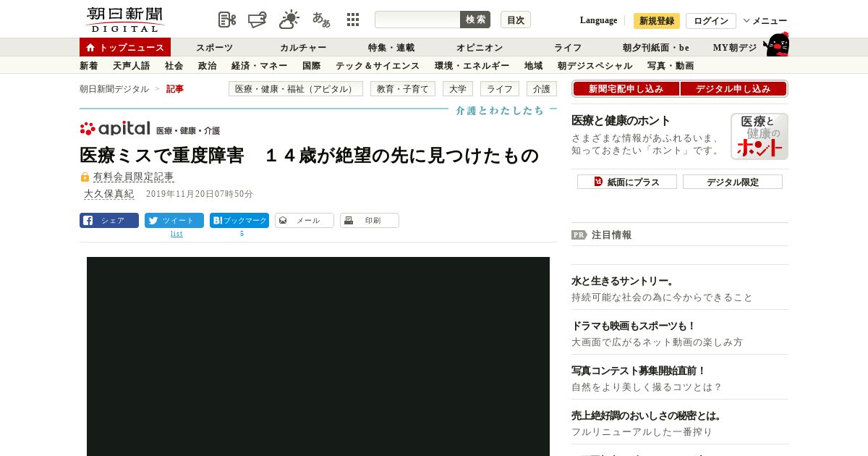Image resolution: width=868 pixels, height=456 pixels.
Task: Open 写真コンテスト募集開始直前！ ad link
Action: 639,371
